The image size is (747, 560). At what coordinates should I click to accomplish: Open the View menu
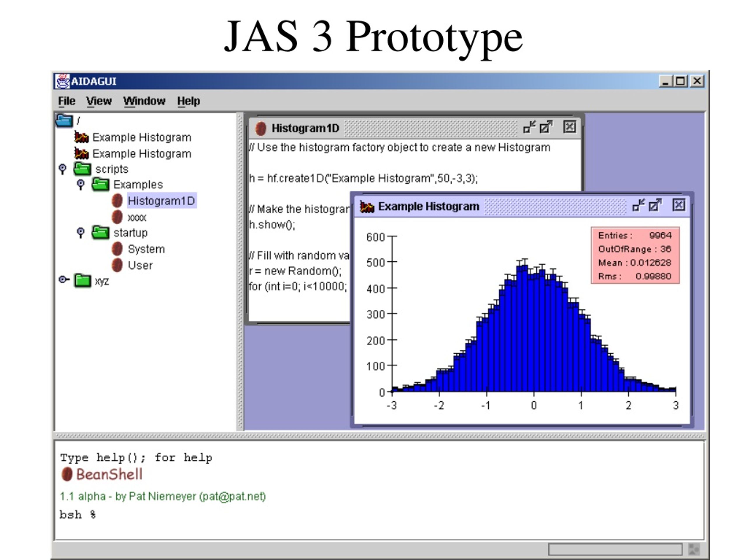(99, 101)
